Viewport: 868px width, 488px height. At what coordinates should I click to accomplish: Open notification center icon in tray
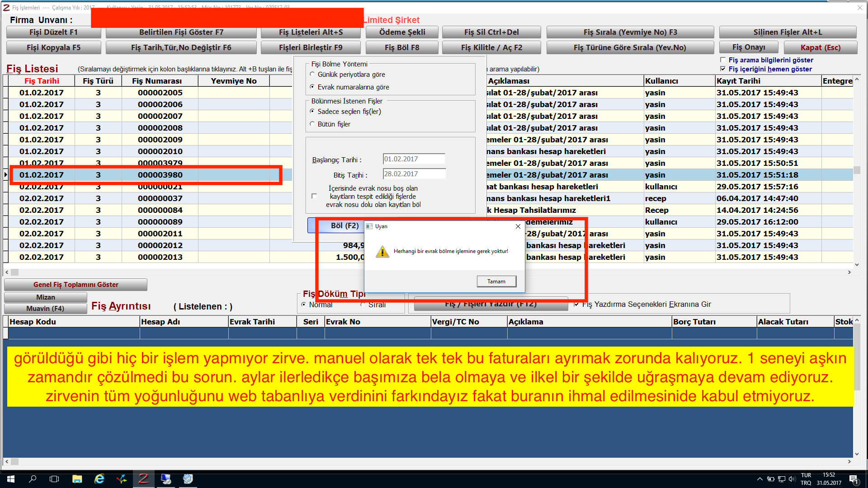(854, 479)
